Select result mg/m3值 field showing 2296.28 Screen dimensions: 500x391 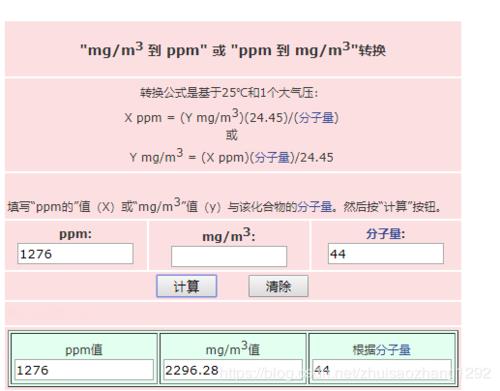tap(233, 370)
